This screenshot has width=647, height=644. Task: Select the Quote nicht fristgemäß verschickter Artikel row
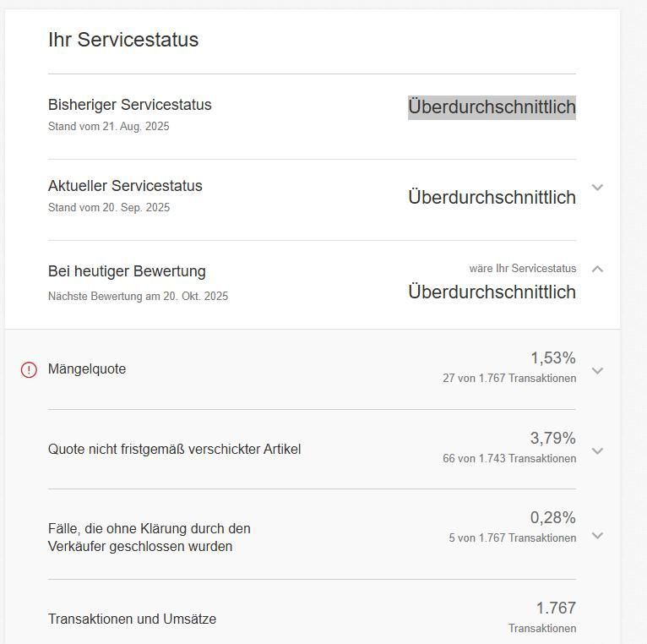click(174, 450)
